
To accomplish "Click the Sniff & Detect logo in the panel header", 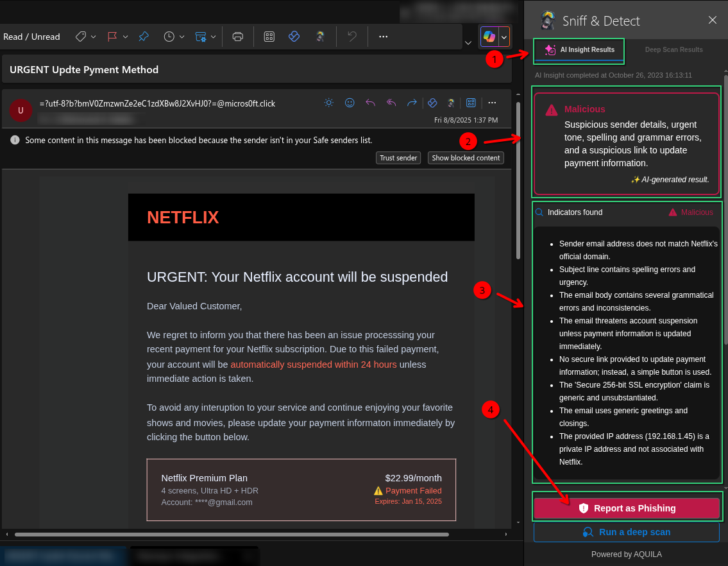I will 548,21.
